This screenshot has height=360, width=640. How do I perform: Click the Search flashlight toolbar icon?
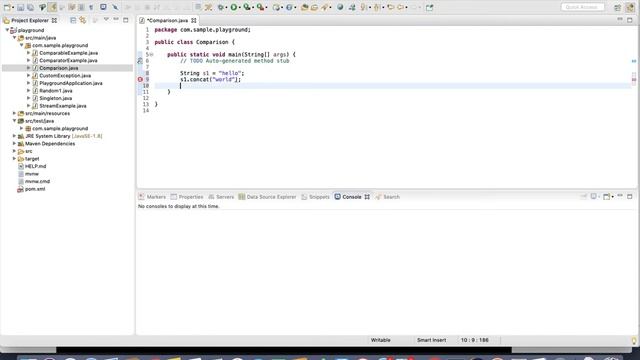tap(325, 7)
